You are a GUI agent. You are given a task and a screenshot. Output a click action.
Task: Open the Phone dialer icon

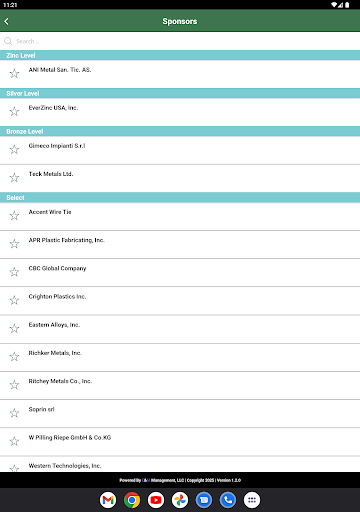(228, 500)
